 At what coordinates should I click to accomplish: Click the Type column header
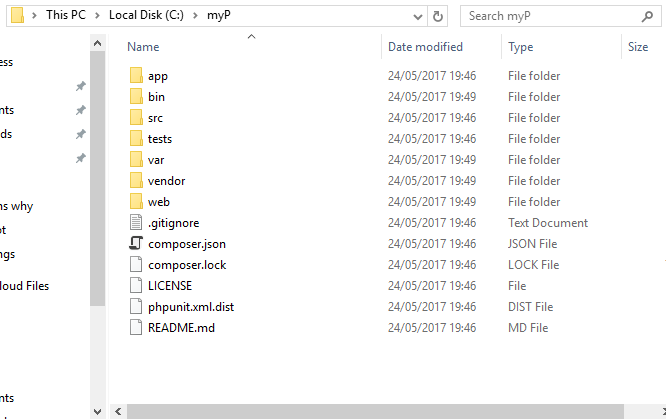point(520,47)
